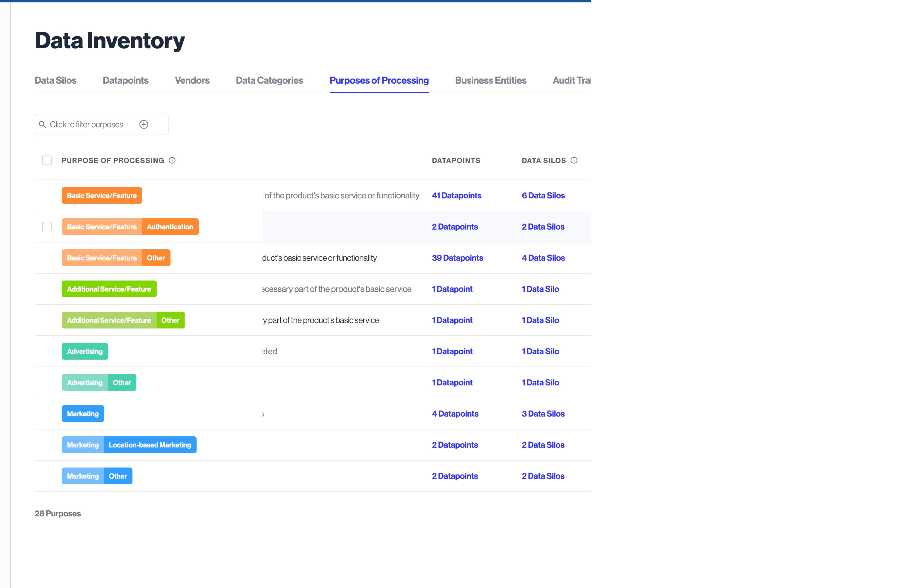Click the Datapoints column header

456,161
